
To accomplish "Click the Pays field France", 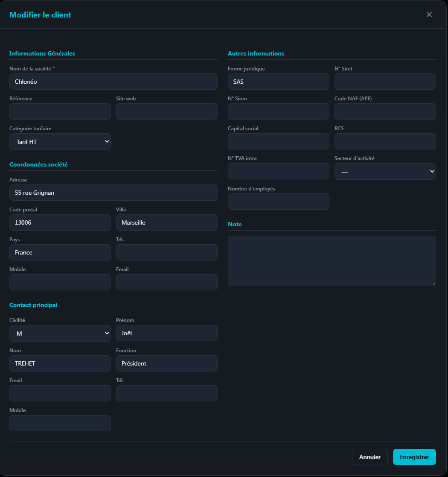I will point(60,252).
